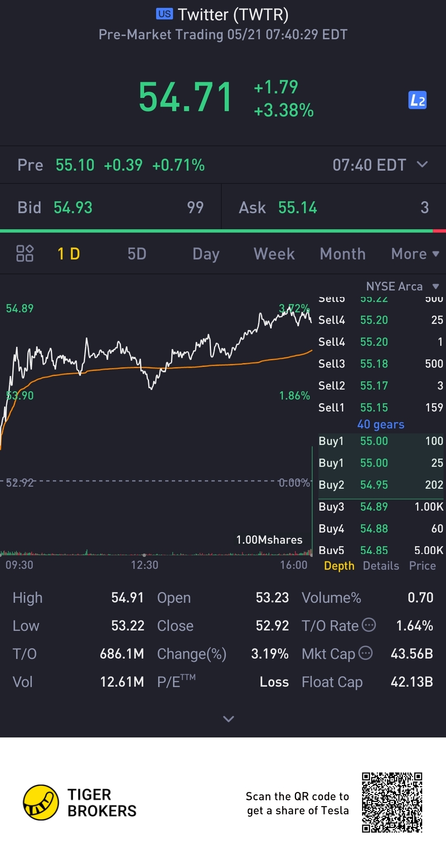Image resolution: width=446 pixels, height=868 pixels.
Task: Tap the Float Cap 42.13B value
Action: coord(412,682)
